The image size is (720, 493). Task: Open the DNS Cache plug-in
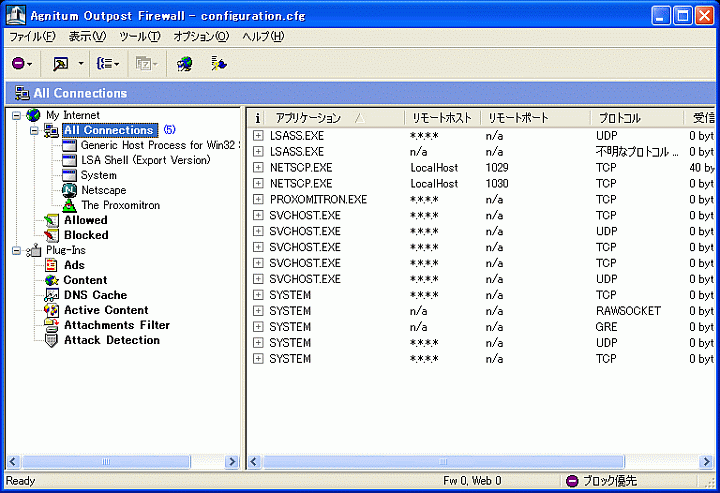[x=95, y=295]
